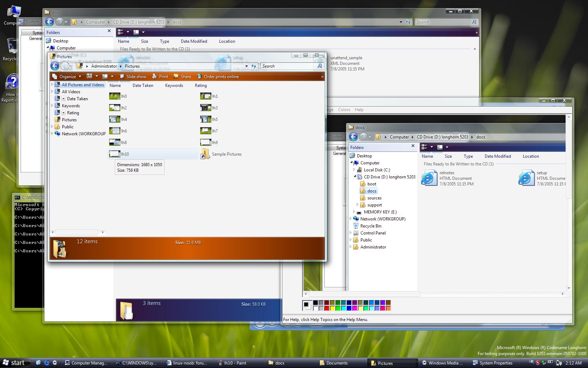Pick the red swatch in Paint palette

(327, 308)
